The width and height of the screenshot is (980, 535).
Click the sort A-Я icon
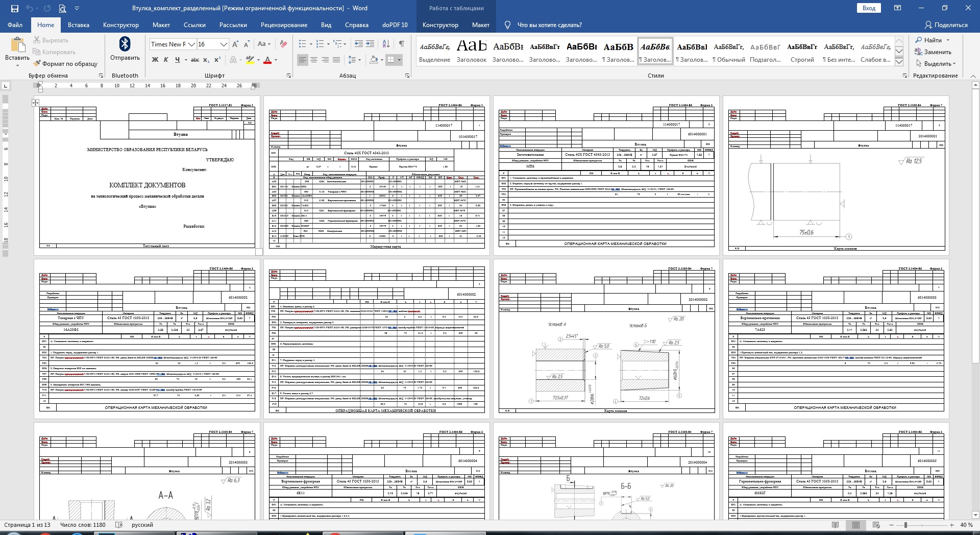[386, 44]
